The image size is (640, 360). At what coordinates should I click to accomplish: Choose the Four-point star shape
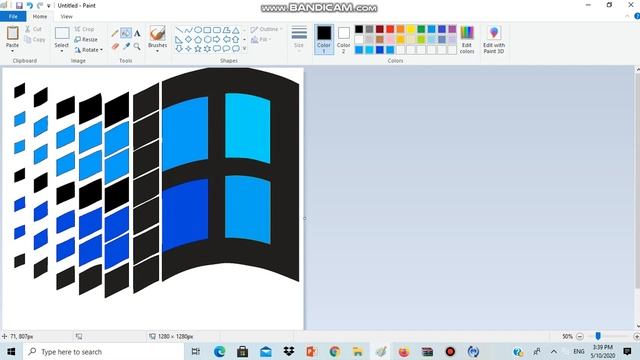tap(188, 49)
